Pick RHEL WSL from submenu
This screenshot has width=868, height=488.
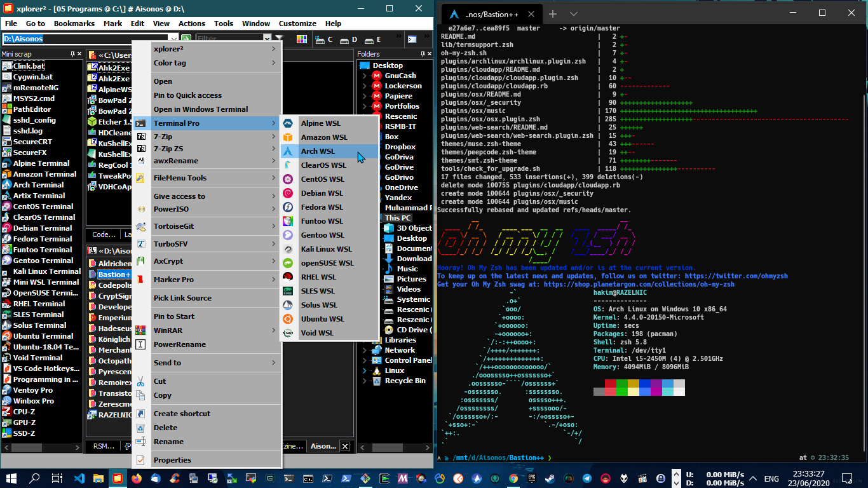pyautogui.click(x=329, y=277)
